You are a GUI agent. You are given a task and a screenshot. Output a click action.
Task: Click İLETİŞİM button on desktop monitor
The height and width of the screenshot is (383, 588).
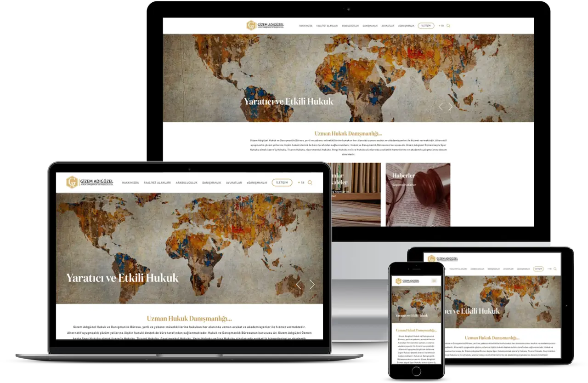(x=426, y=26)
